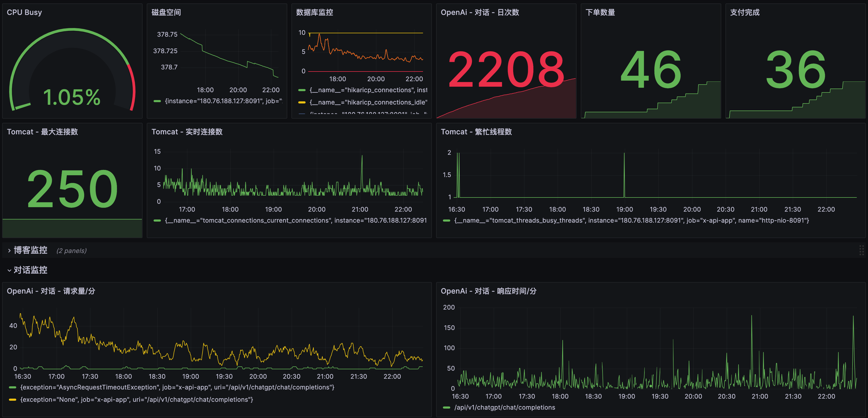The image size is (868, 418).
Task: Click the drag handle icon on 博客监控 row
Action: click(862, 250)
